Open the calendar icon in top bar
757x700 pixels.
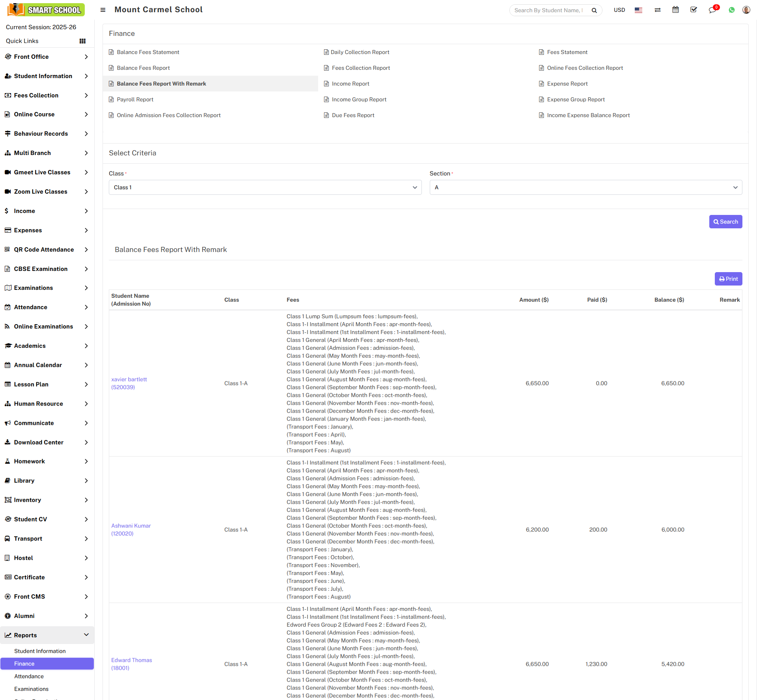[675, 10]
